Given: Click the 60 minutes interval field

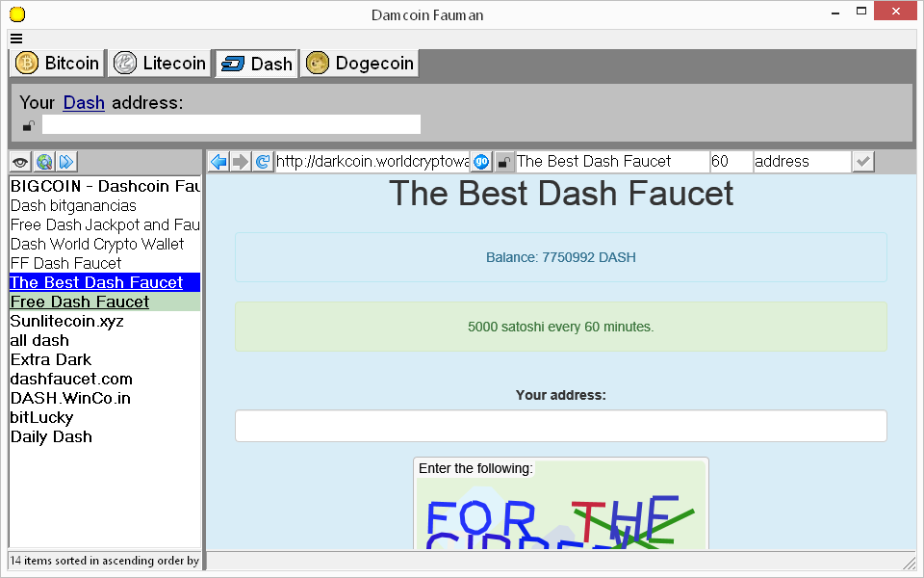Looking at the screenshot, I should [731, 162].
